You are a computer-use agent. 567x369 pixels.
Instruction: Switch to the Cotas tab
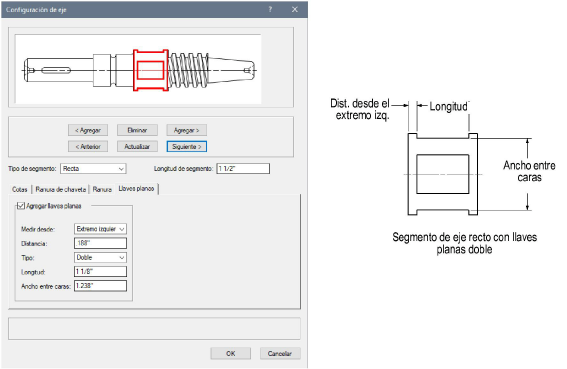pos(20,189)
